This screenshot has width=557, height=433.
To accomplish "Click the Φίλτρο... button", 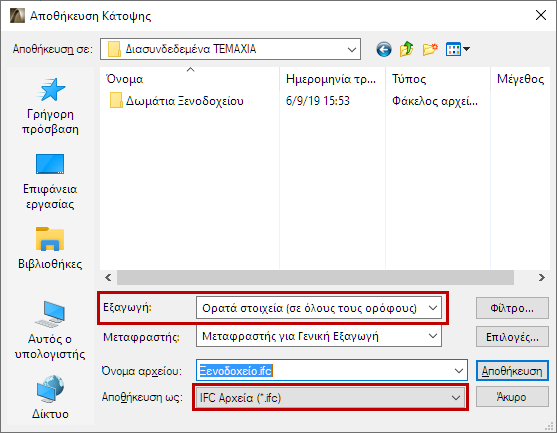I will (512, 308).
